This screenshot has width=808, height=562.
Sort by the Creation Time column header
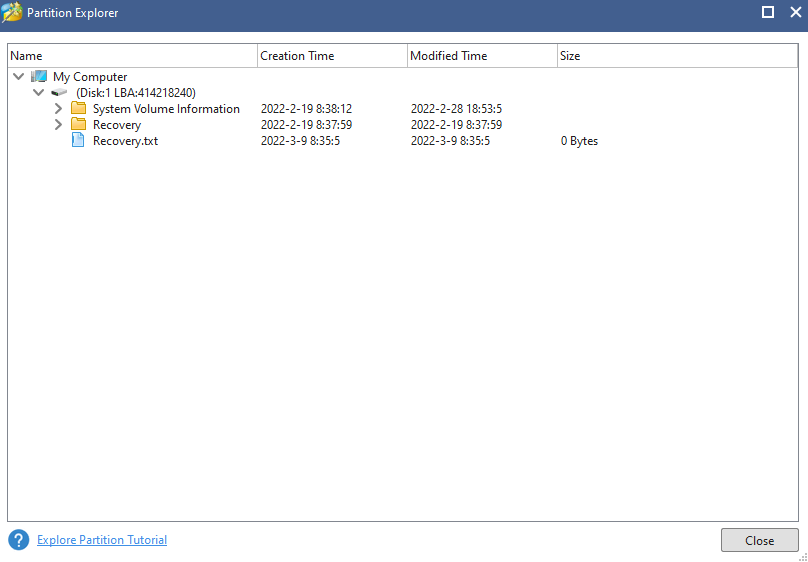332,56
